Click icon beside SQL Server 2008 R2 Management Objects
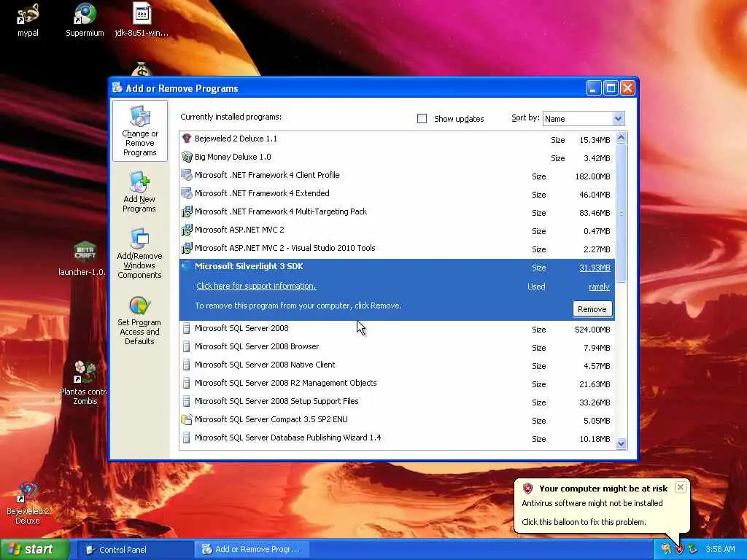 (x=187, y=383)
